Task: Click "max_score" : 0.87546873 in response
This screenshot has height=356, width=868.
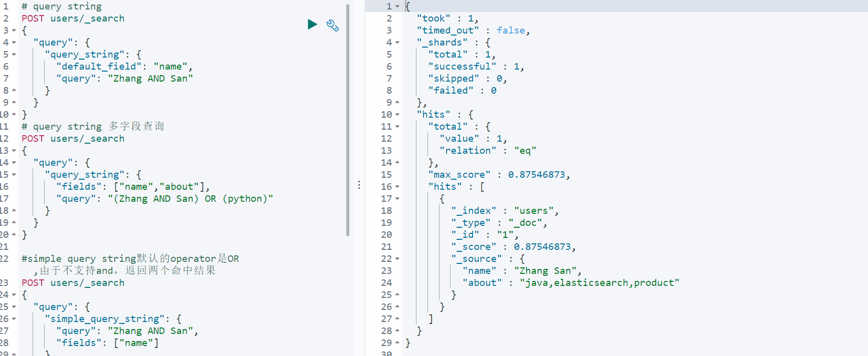Action: point(499,175)
